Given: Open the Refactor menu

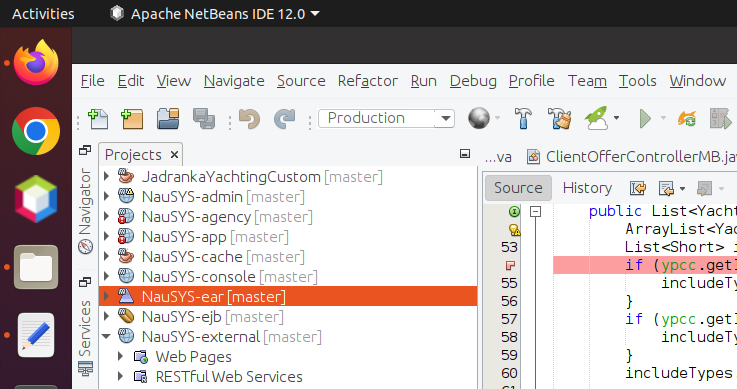Looking at the screenshot, I should click(x=368, y=81).
